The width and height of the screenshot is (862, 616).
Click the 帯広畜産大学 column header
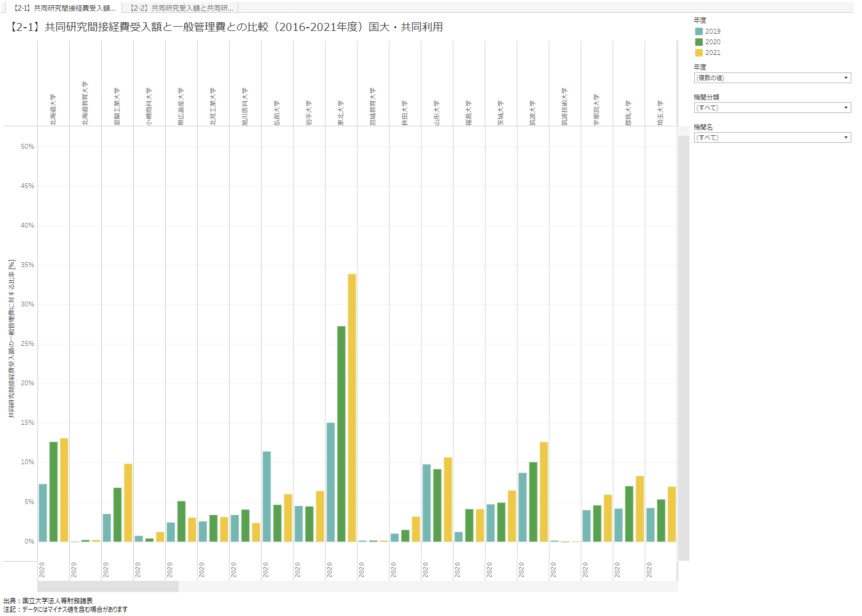coord(181,107)
